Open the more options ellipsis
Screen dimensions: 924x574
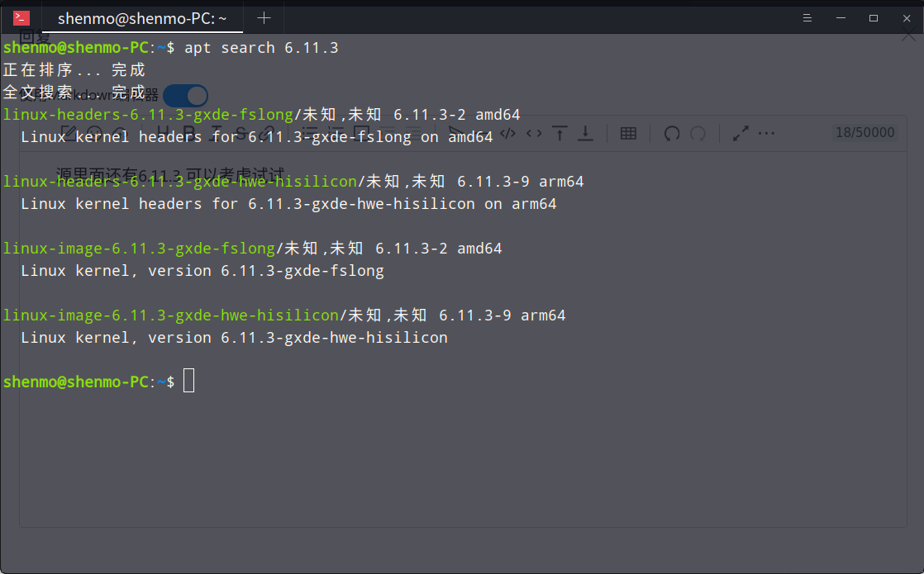766,133
